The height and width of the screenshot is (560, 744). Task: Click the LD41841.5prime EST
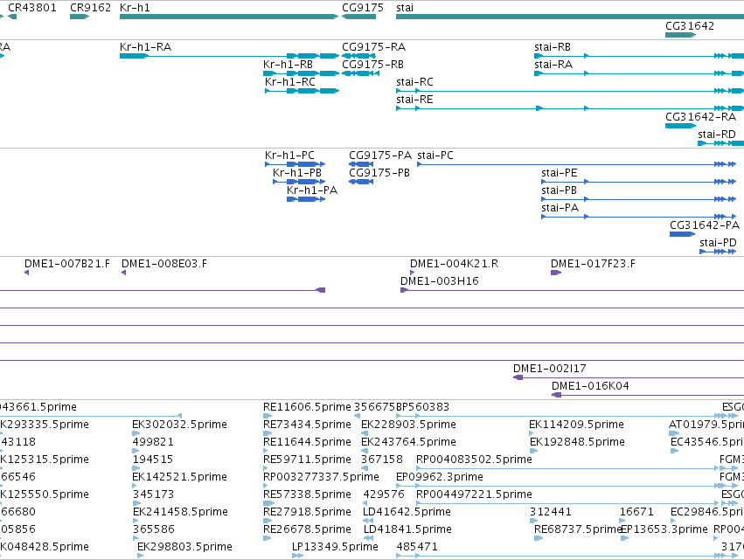pyautogui.click(x=368, y=538)
